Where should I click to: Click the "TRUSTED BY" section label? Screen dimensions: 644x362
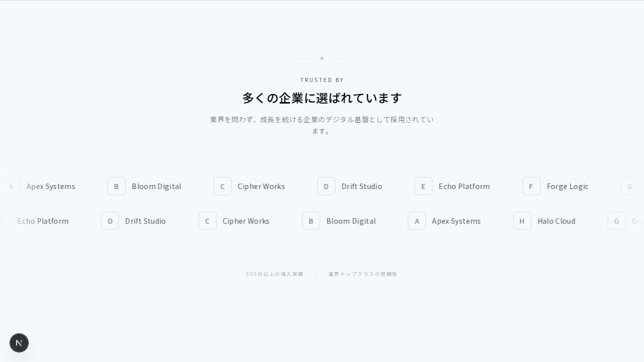click(322, 80)
